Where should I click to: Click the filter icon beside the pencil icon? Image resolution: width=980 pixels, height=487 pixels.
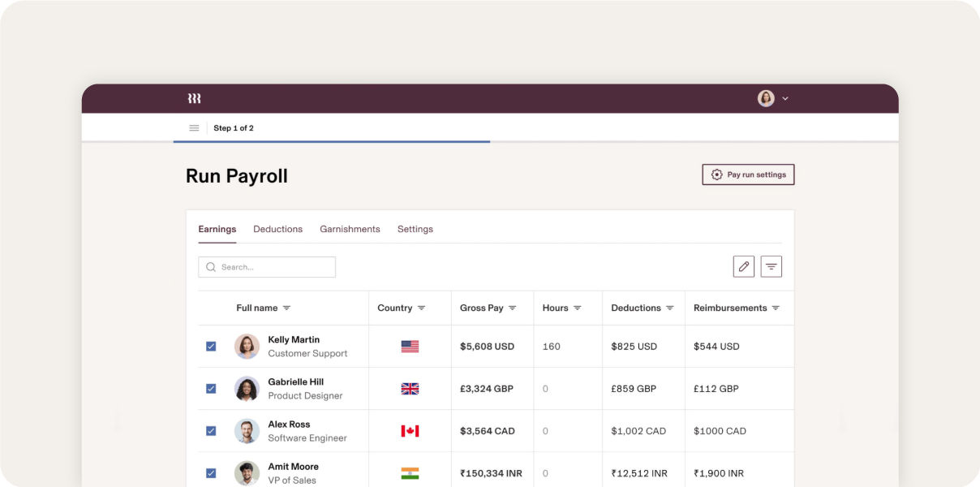coord(771,266)
